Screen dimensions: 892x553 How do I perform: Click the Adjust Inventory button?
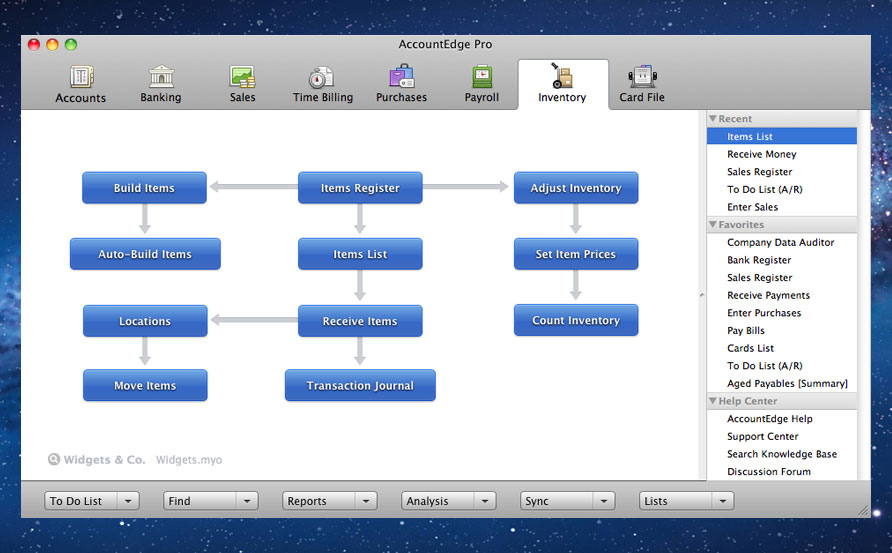coord(576,188)
